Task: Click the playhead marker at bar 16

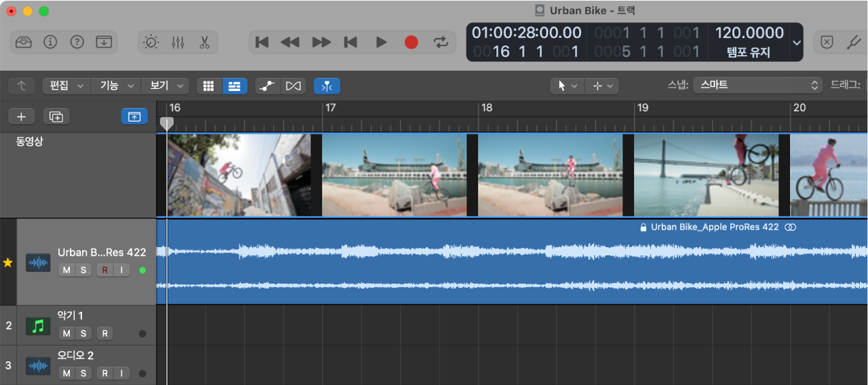Action: 166,123
